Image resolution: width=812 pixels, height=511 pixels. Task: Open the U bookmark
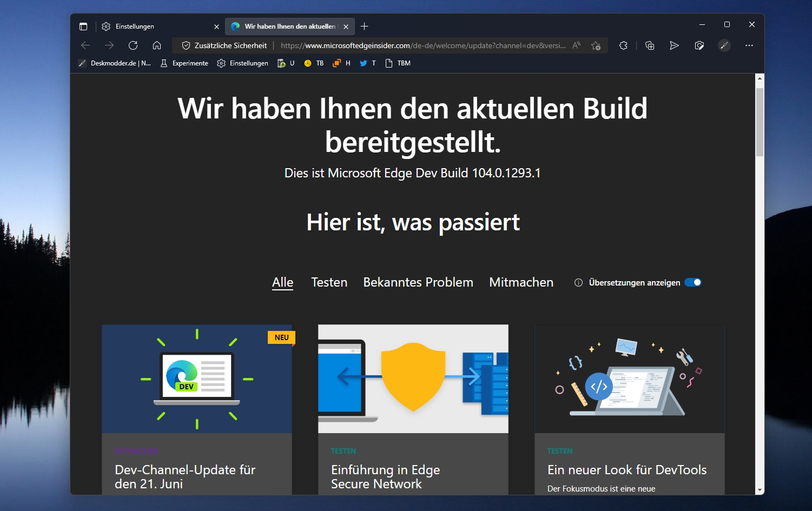click(x=286, y=63)
